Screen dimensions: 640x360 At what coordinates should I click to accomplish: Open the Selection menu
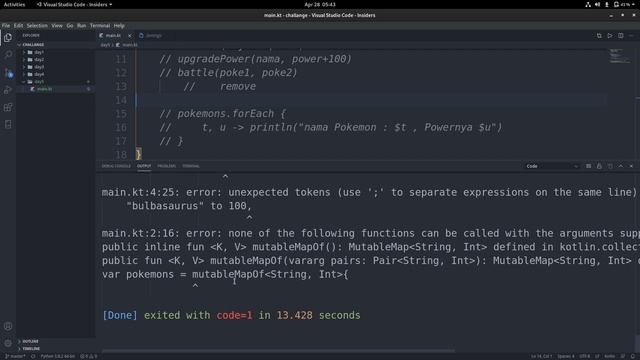(x=37, y=25)
